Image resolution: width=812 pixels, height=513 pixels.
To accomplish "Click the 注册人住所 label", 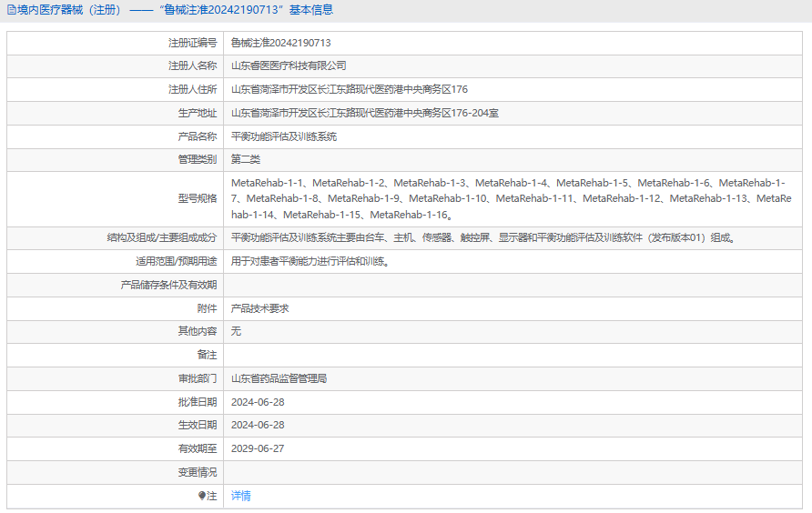I will point(192,89).
